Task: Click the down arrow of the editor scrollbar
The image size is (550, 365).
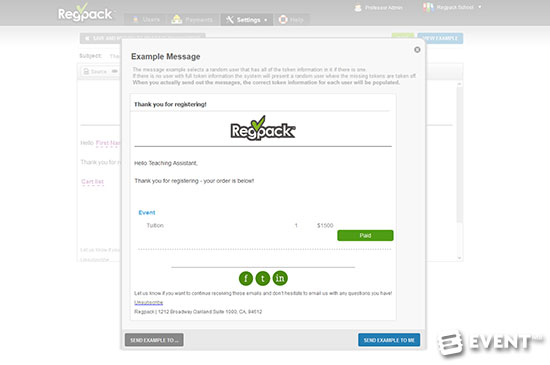Action: click(x=459, y=258)
